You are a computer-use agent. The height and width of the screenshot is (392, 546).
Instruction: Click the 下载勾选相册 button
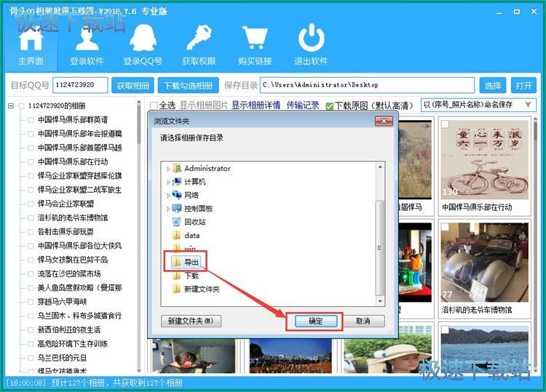[x=189, y=85]
